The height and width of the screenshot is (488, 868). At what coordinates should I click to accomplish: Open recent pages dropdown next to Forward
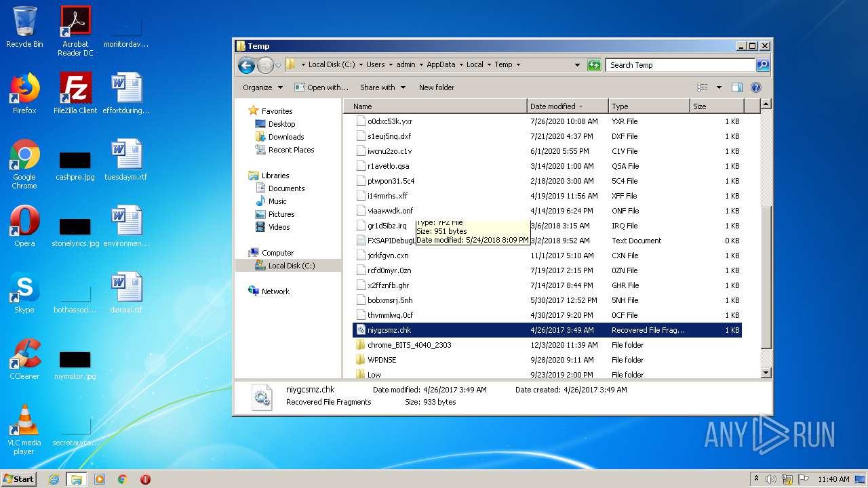pyautogui.click(x=278, y=66)
